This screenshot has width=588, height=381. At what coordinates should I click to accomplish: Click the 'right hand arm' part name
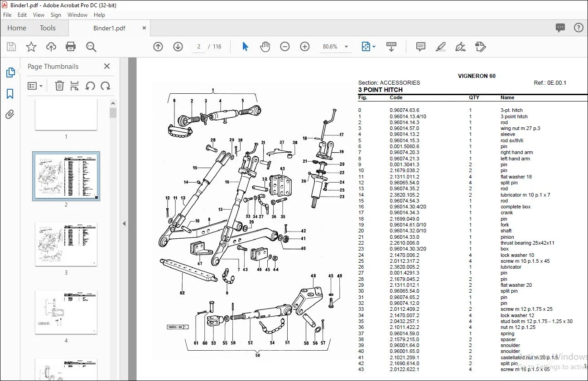click(517, 152)
